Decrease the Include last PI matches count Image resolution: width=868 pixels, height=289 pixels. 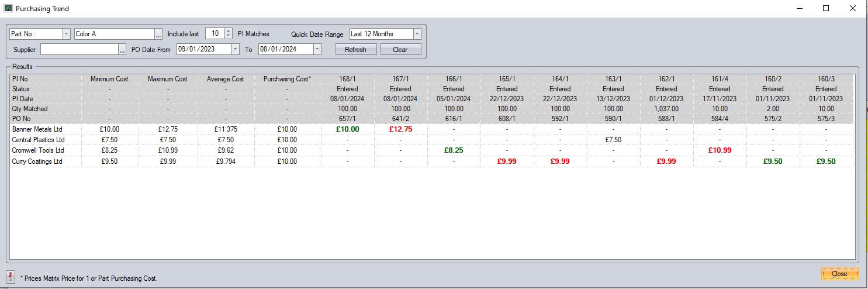pyautogui.click(x=228, y=37)
